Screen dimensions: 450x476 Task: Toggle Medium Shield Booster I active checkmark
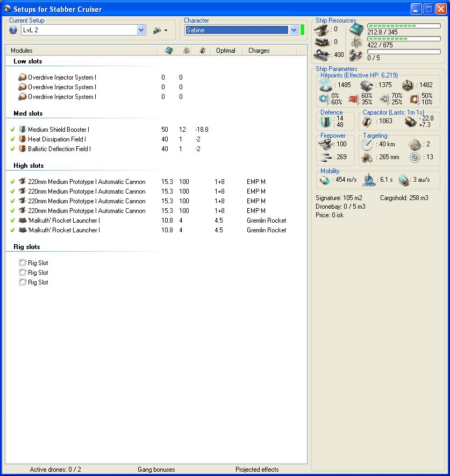[12, 129]
